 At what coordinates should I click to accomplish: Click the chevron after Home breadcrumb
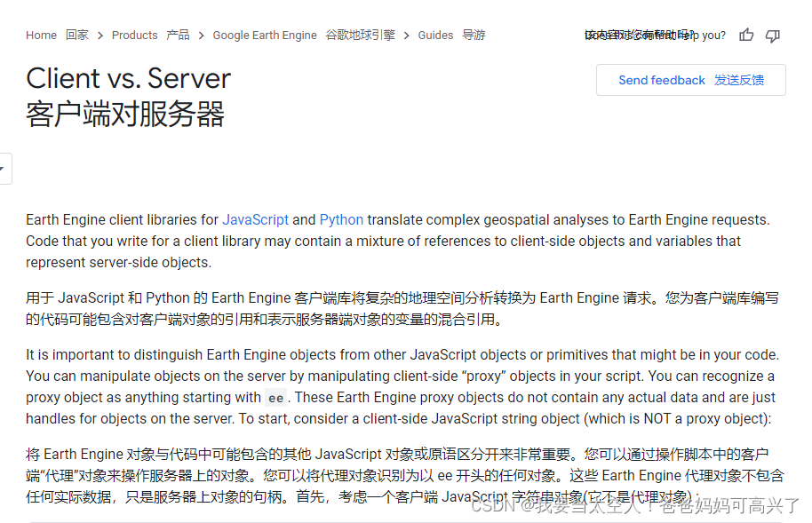100,36
